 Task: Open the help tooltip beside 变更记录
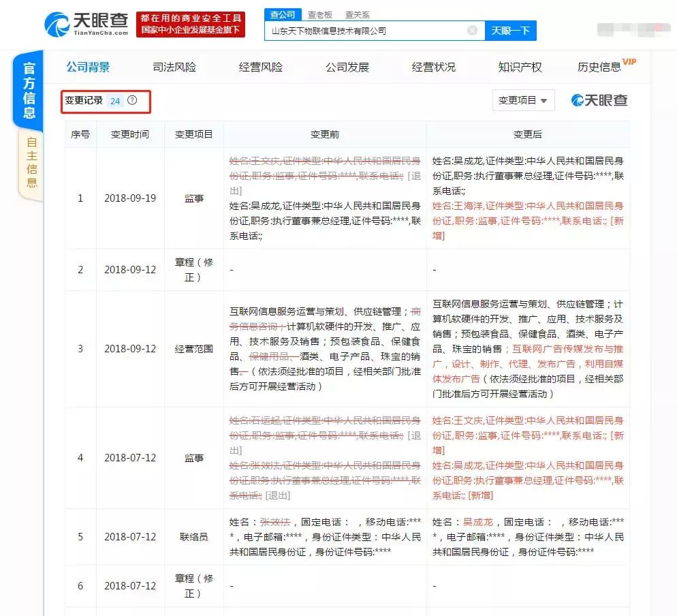pos(133,101)
